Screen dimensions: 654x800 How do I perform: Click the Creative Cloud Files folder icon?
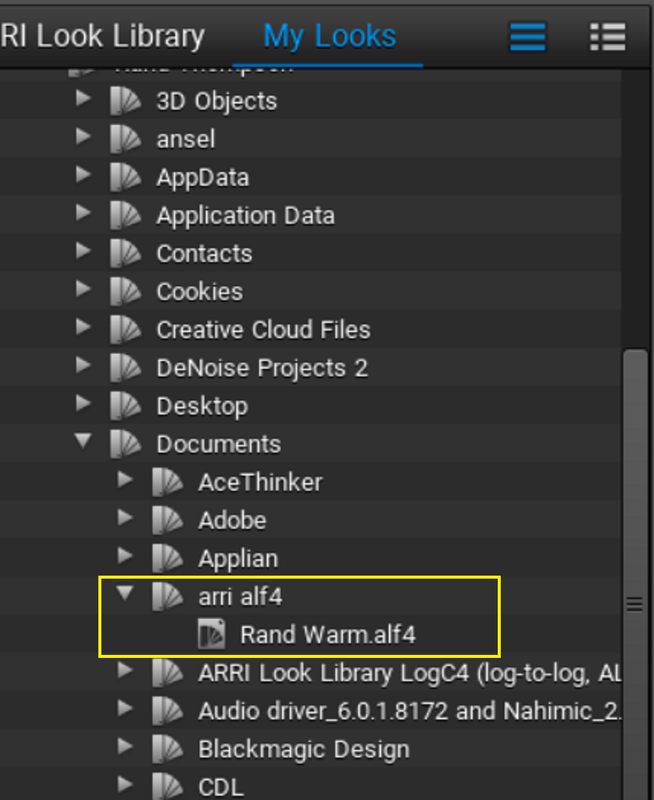(x=125, y=330)
